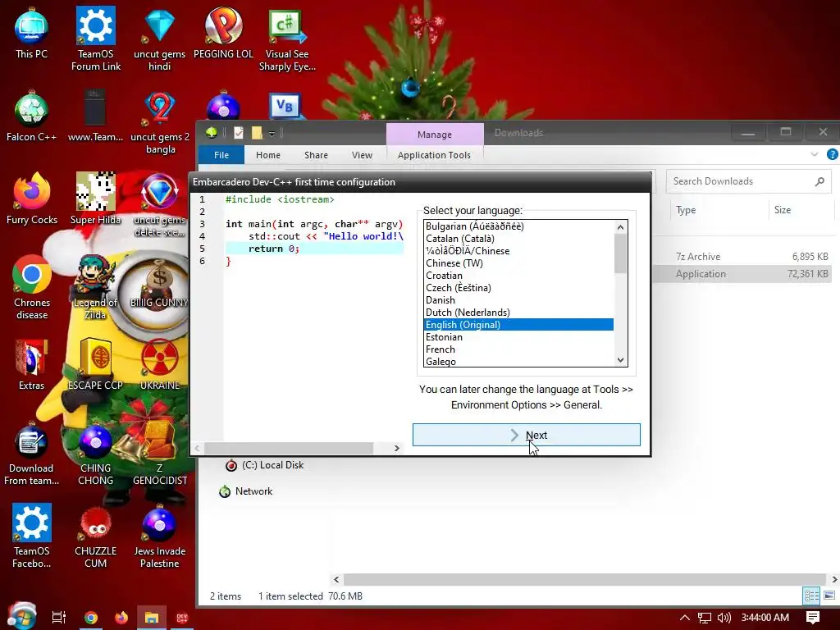Open the Share ribbon tab
Image resolution: width=840 pixels, height=630 pixels.
(x=316, y=155)
